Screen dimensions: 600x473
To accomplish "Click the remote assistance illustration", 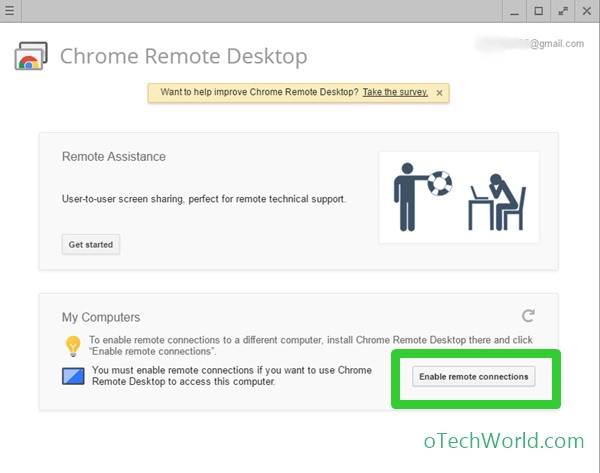I will tap(459, 197).
